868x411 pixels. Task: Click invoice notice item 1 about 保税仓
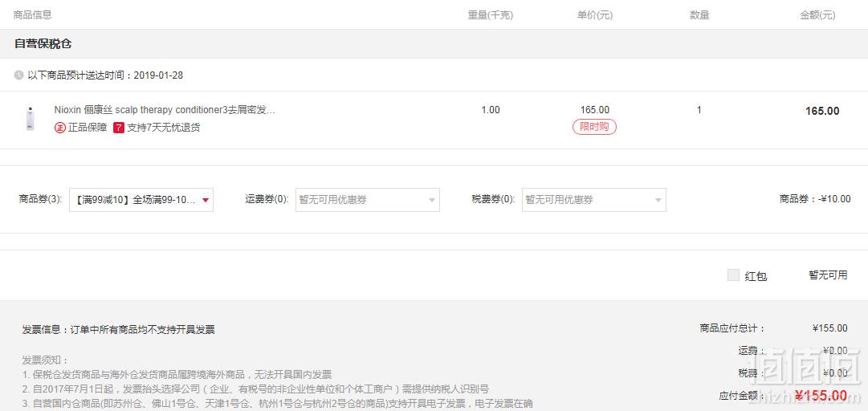point(177,375)
